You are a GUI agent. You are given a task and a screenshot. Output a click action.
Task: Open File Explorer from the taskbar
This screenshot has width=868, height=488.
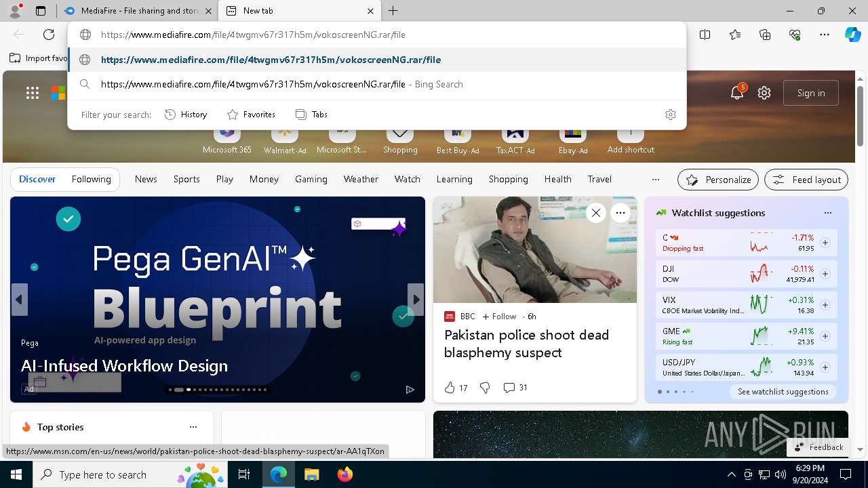[x=311, y=474]
